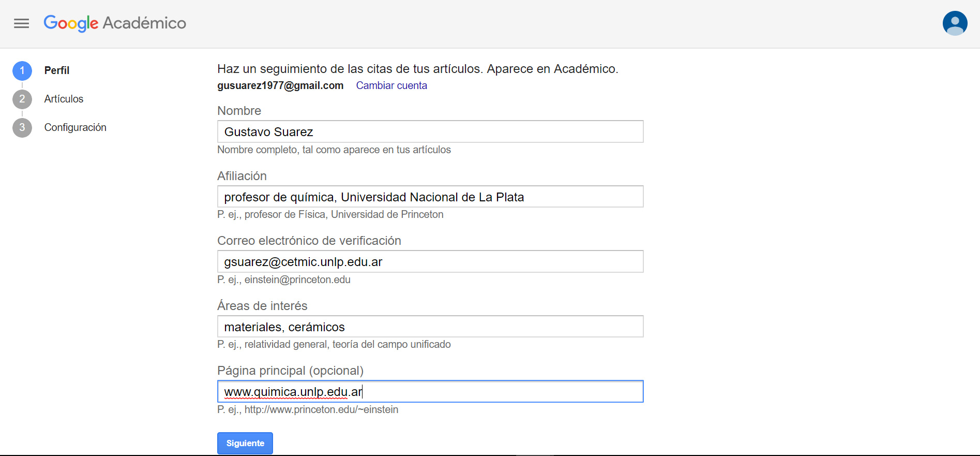980x456 pixels.
Task: Click hint 'P. ej., einstein@princeton.edu'
Action: pos(284,280)
